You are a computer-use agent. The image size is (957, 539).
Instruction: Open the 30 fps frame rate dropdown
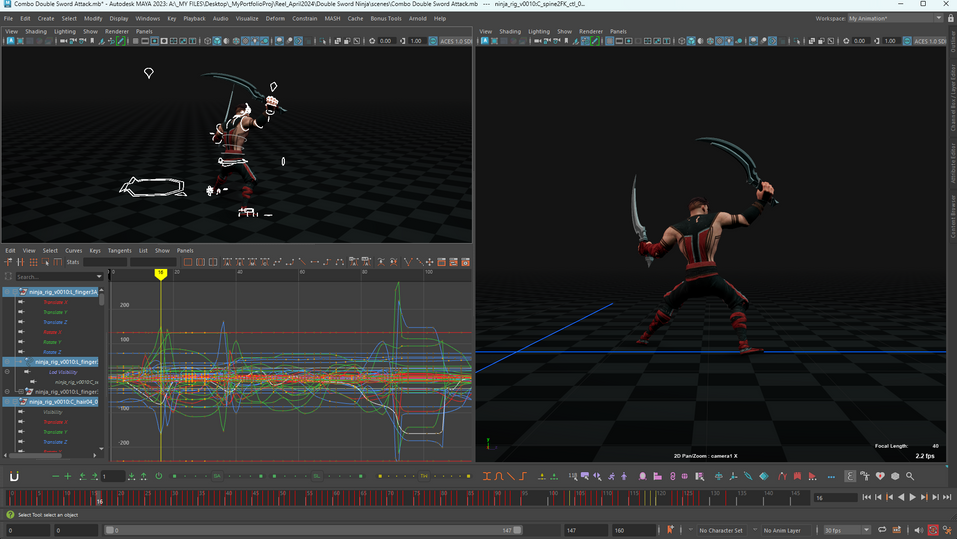[x=845, y=530]
